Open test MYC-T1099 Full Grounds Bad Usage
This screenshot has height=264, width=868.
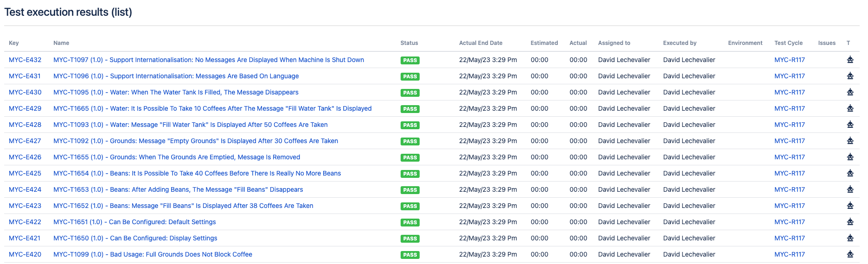153,254
